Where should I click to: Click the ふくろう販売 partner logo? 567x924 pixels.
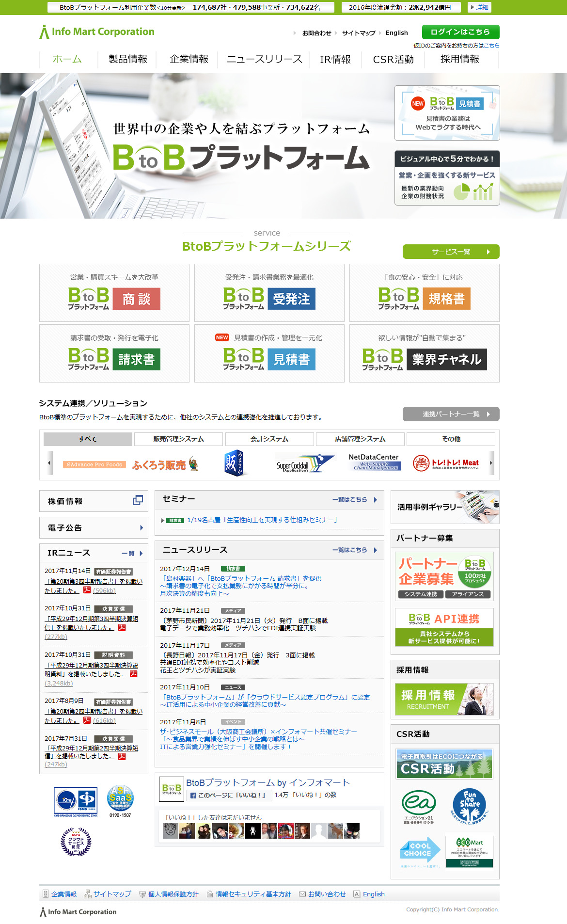165,464
